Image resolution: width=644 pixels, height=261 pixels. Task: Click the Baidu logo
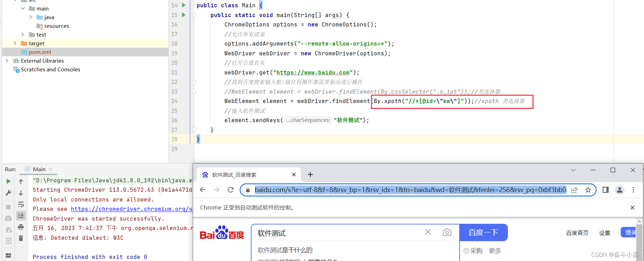point(222,232)
